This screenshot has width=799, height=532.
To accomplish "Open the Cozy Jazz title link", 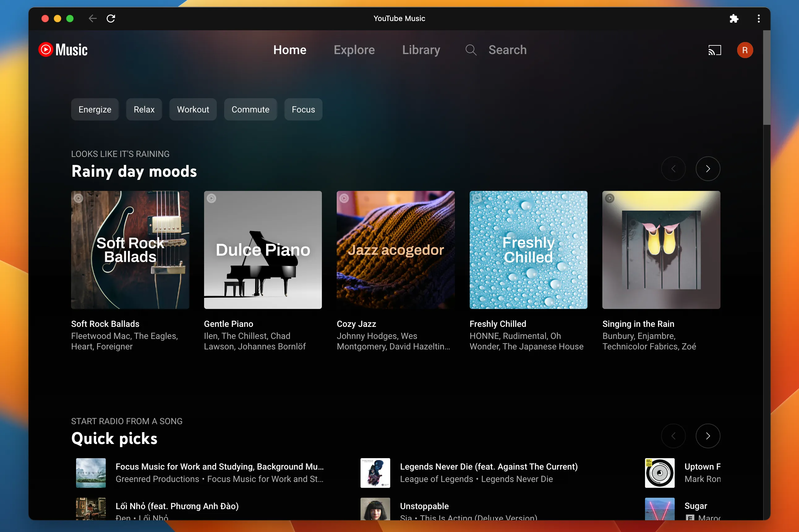I will click(x=356, y=324).
